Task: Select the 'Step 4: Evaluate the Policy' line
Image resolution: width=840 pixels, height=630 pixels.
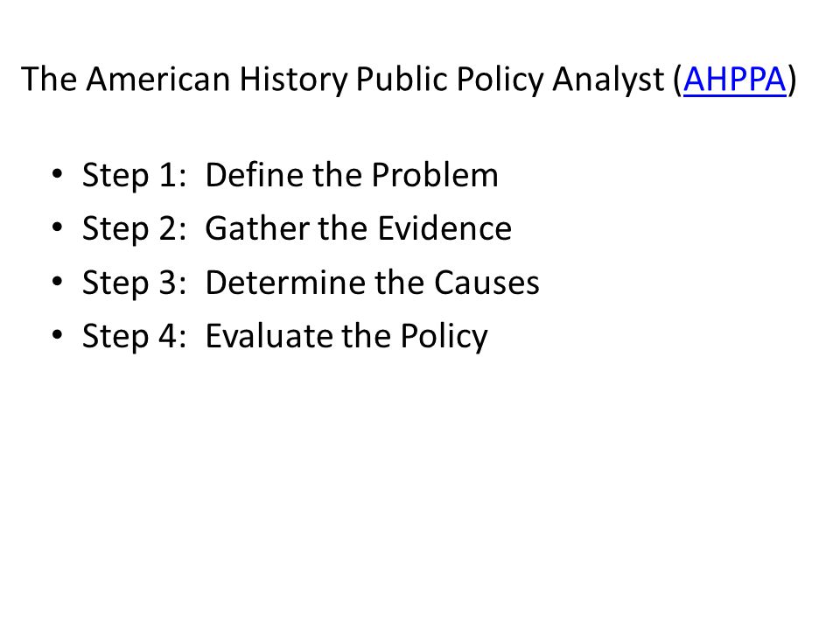Action: (285, 337)
